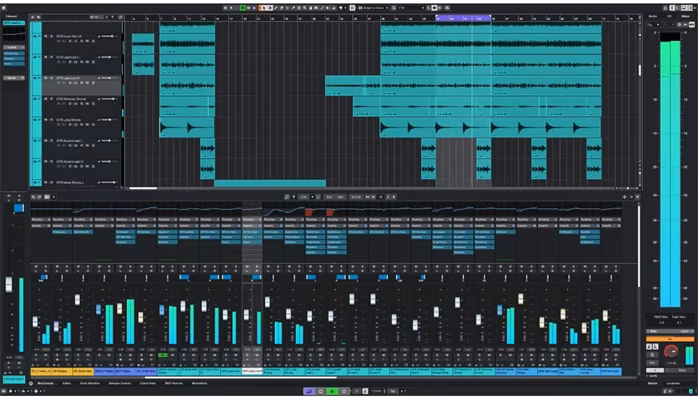The height and width of the screenshot is (400, 698).
Task: Click the snap icon left of Adapt to Zoom
Action: click(352, 8)
